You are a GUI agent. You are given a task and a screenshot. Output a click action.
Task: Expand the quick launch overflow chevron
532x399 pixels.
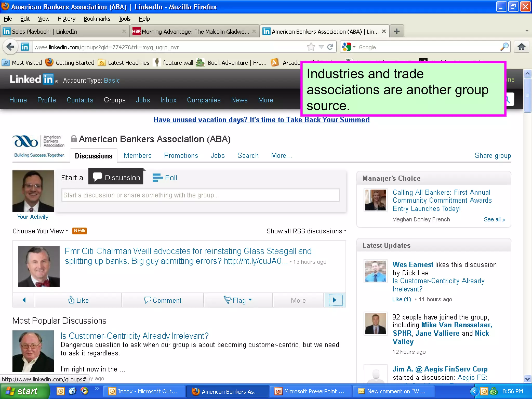(97, 388)
